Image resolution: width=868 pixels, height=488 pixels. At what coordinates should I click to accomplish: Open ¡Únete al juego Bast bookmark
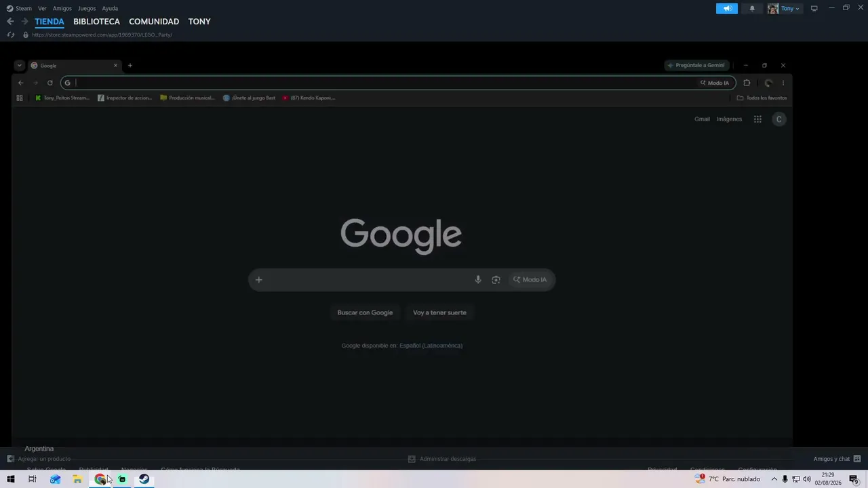[249, 98]
